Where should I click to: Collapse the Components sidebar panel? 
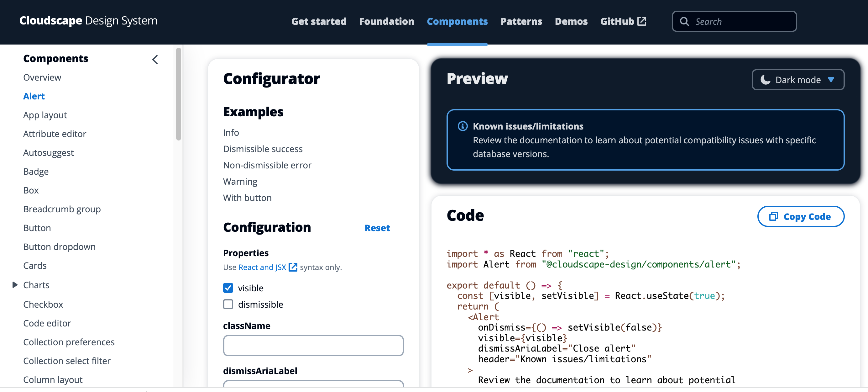tap(155, 59)
